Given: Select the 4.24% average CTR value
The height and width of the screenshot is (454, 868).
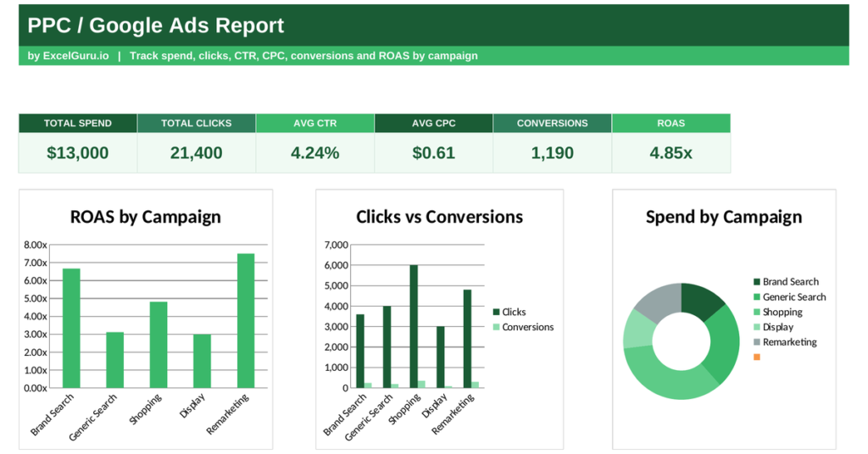Looking at the screenshot, I should [x=315, y=152].
